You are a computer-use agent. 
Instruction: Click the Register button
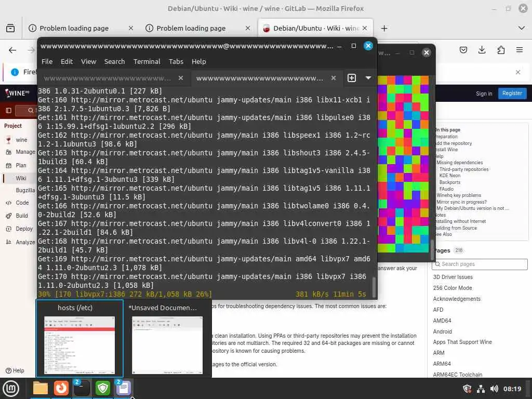512,93
